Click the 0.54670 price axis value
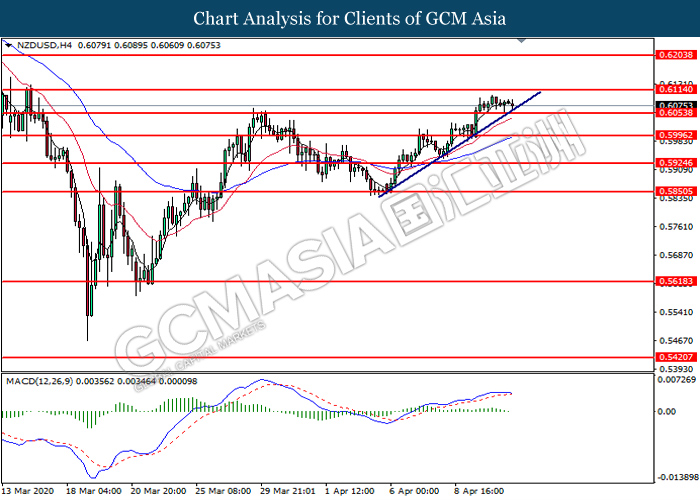This screenshot has width=700, height=500. click(676, 340)
